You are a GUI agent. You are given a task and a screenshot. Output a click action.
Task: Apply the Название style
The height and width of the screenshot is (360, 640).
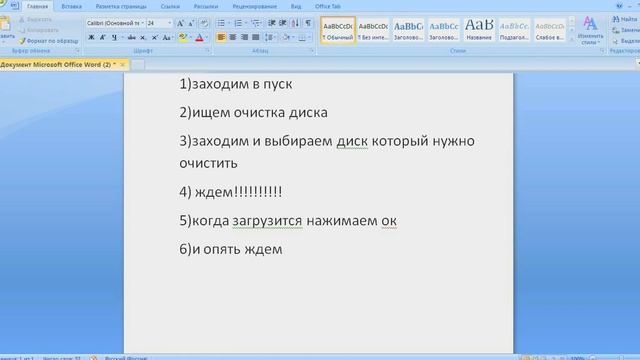point(479,30)
